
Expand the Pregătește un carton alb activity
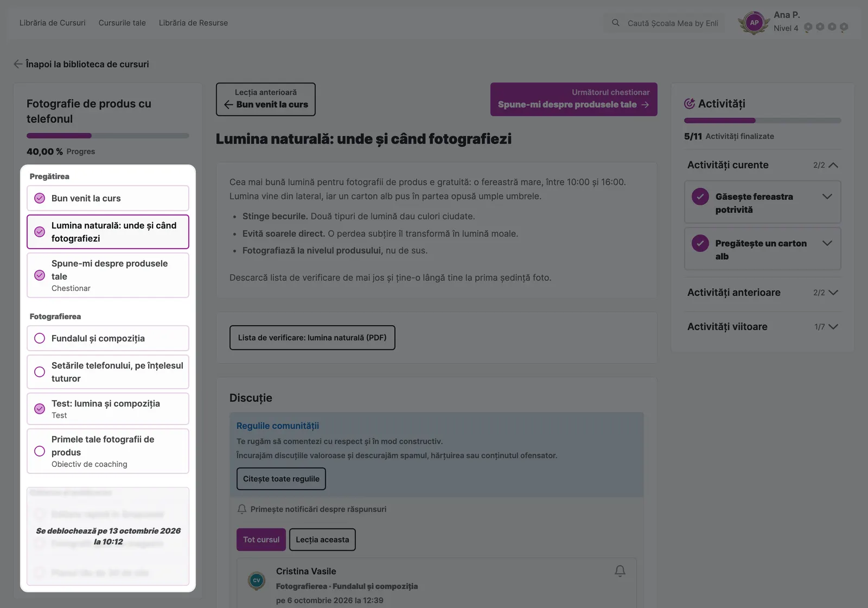[x=827, y=243]
